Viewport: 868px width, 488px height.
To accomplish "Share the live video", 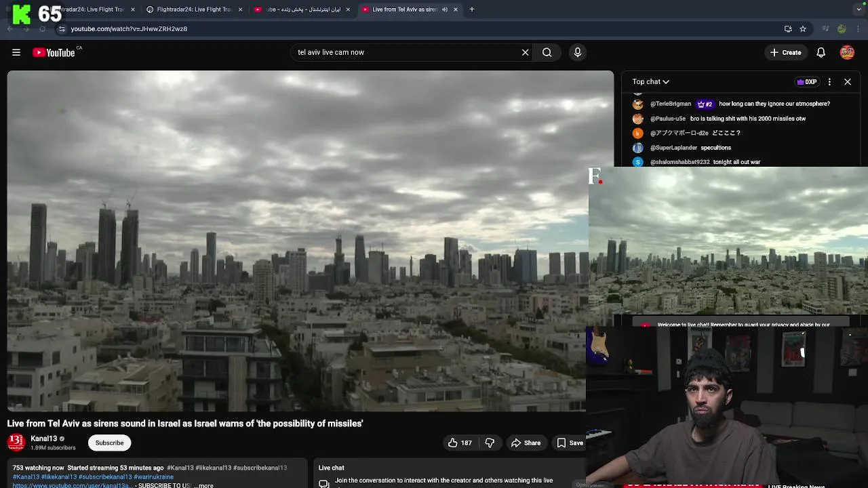I will 526,443.
